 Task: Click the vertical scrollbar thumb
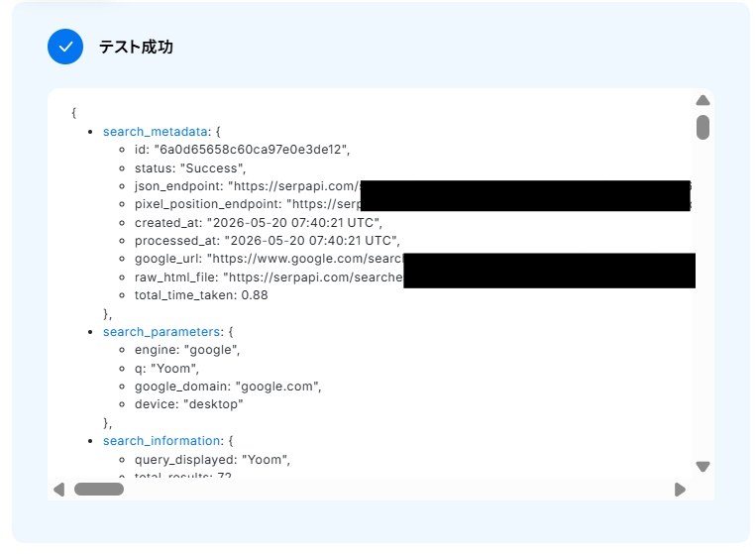tap(702, 127)
